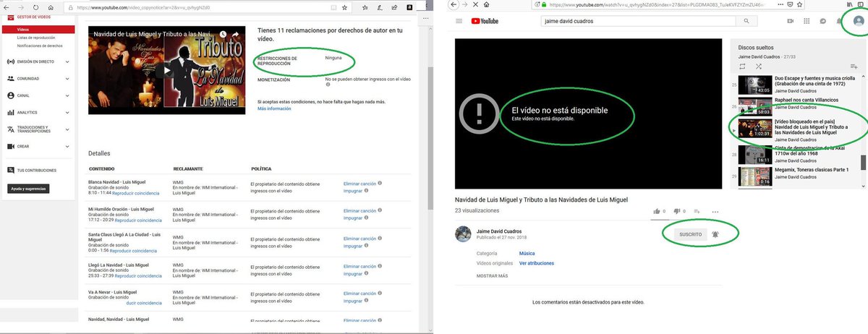Click Impugnar for Llegó La Navidad claim
This screenshot has width=868, height=334.
pyautogui.click(x=353, y=274)
